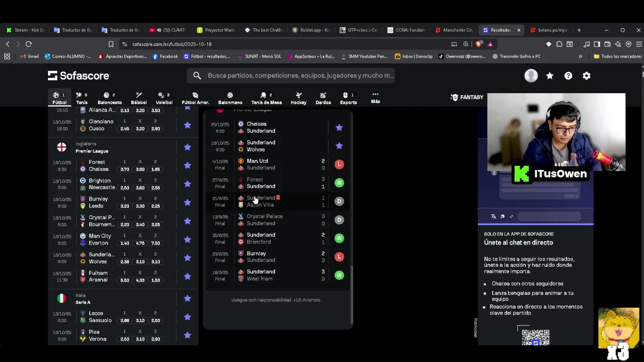
Task: Expand the bookmarks overflow chevron
Action: click(580, 56)
